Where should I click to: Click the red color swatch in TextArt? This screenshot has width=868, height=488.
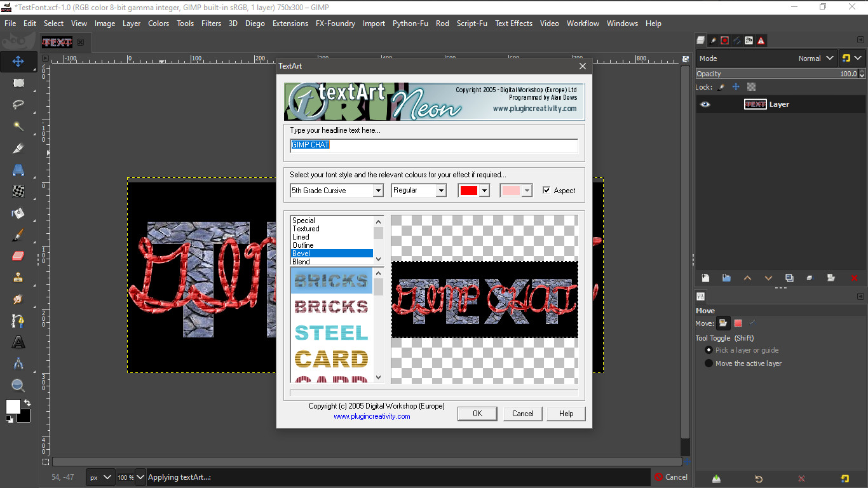click(x=469, y=190)
